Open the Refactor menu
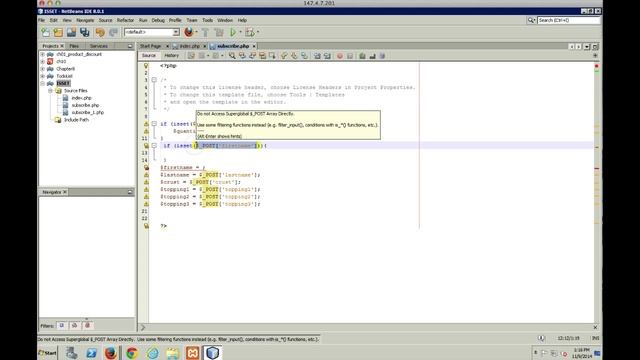The width and height of the screenshot is (640, 360). 125,20
